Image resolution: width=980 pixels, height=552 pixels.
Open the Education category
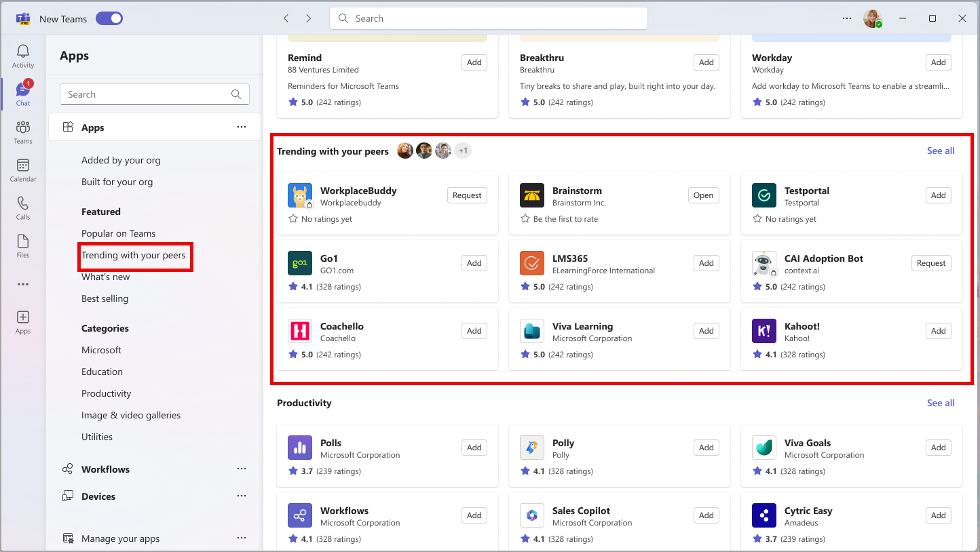tap(102, 372)
